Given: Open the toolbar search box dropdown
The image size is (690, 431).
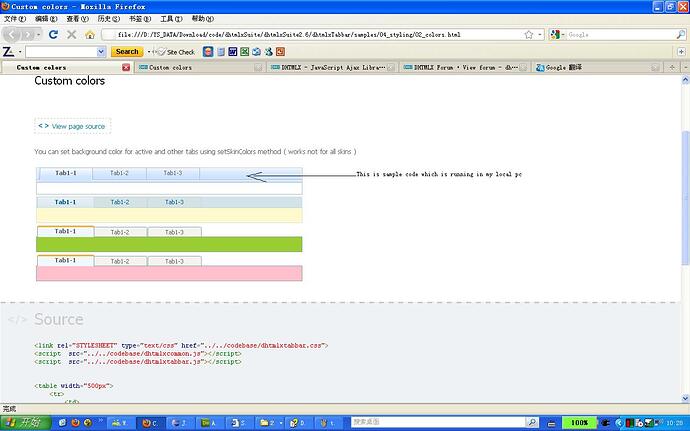Looking at the screenshot, I should click(x=101, y=52).
